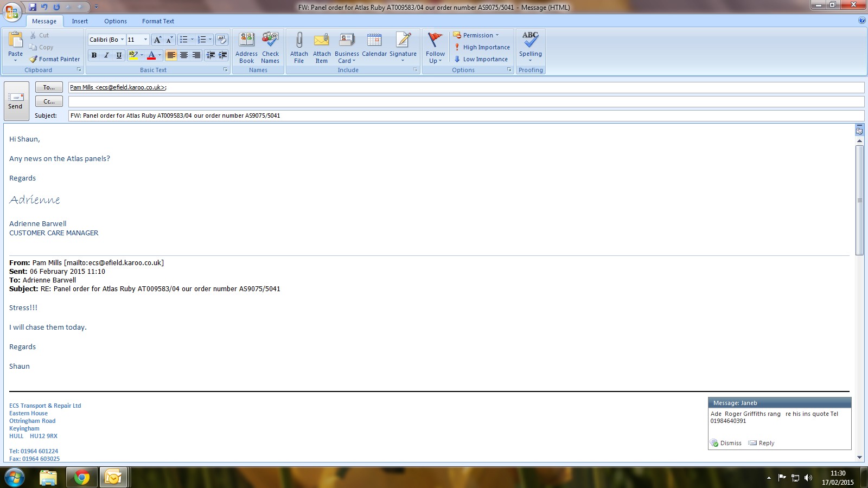Open the Windows Start menu
Image resolution: width=868 pixels, height=488 pixels.
coord(15,477)
